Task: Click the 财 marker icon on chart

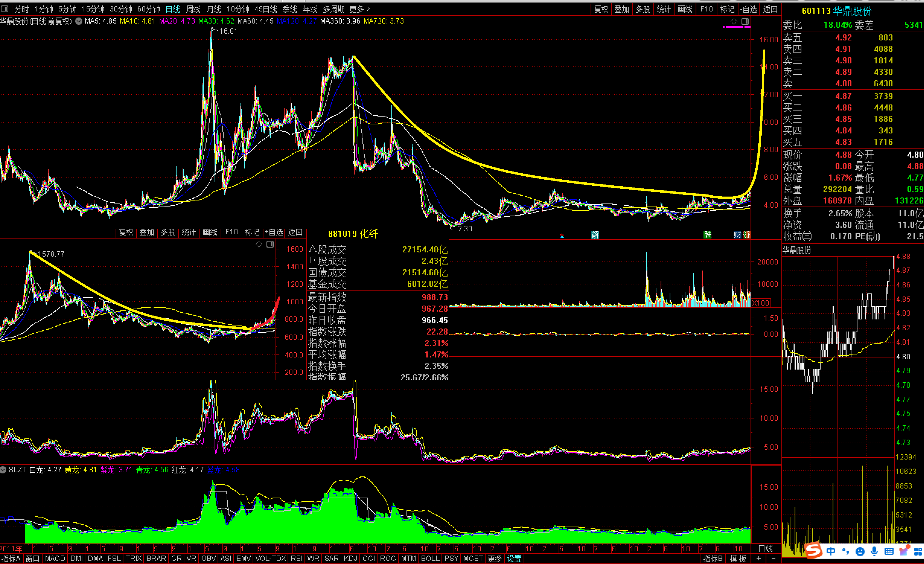Action: point(737,235)
